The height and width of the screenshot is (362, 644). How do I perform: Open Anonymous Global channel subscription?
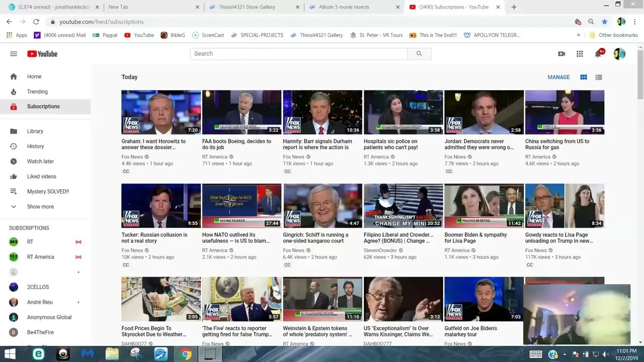pyautogui.click(x=45, y=317)
